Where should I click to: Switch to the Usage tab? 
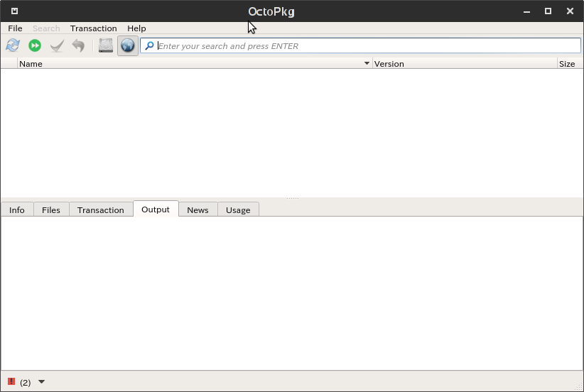[x=238, y=210]
